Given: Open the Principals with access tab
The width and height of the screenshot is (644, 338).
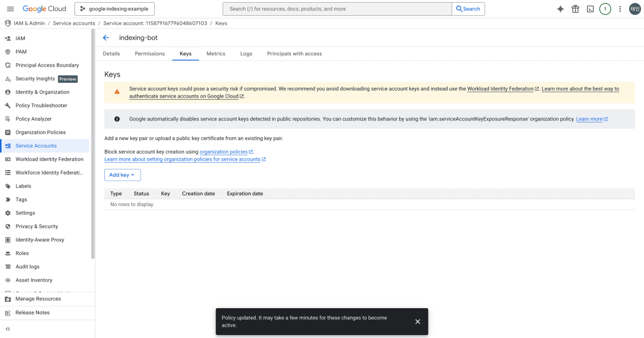Looking at the screenshot, I should point(294,54).
